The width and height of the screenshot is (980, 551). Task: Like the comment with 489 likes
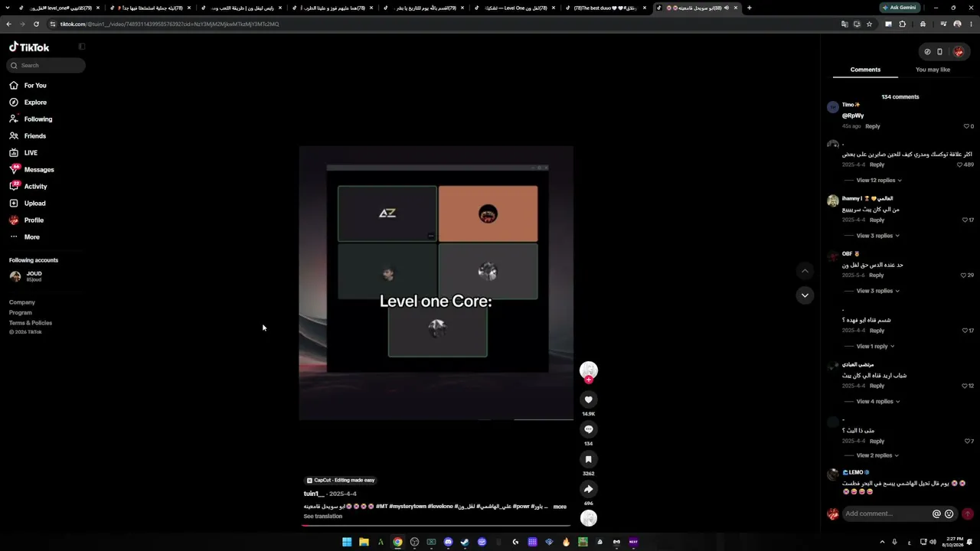point(960,165)
